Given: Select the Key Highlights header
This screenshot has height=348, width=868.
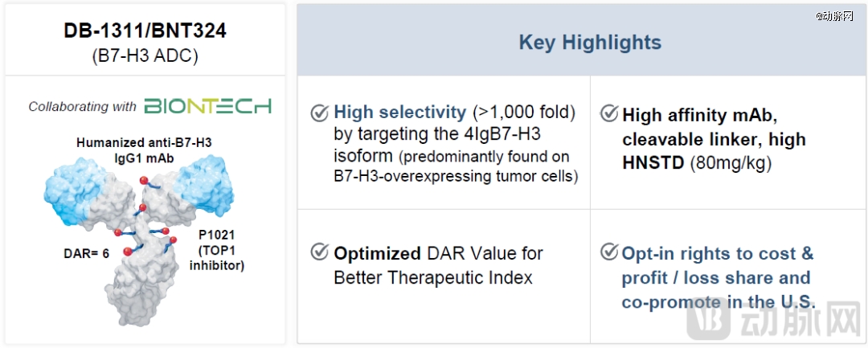Looking at the screenshot, I should 590,43.
